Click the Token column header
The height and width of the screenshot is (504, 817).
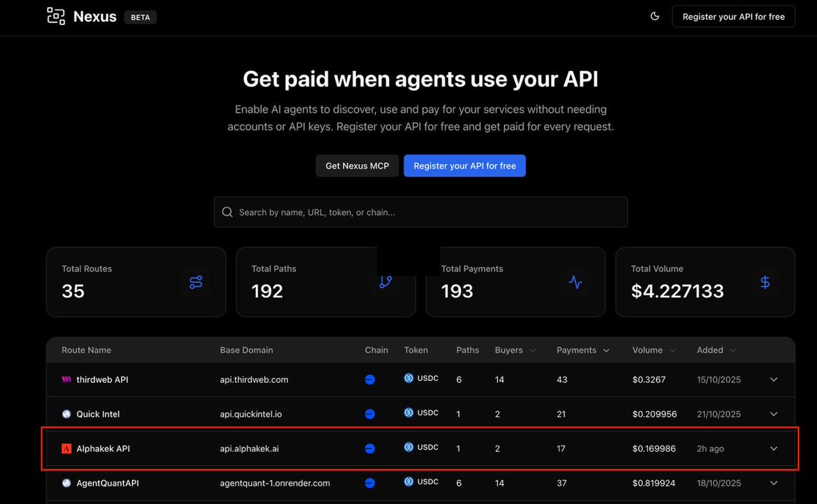[416, 350]
